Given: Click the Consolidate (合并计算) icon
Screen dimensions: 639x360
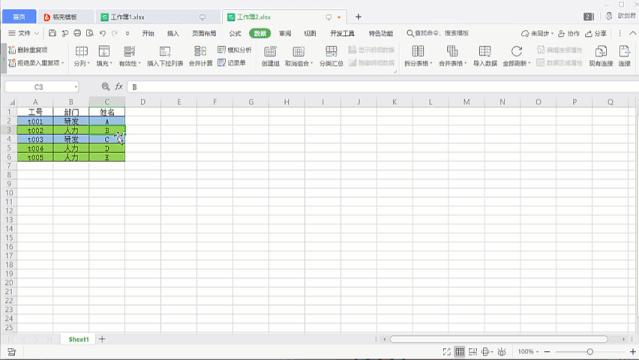Looking at the screenshot, I should coord(200,51).
